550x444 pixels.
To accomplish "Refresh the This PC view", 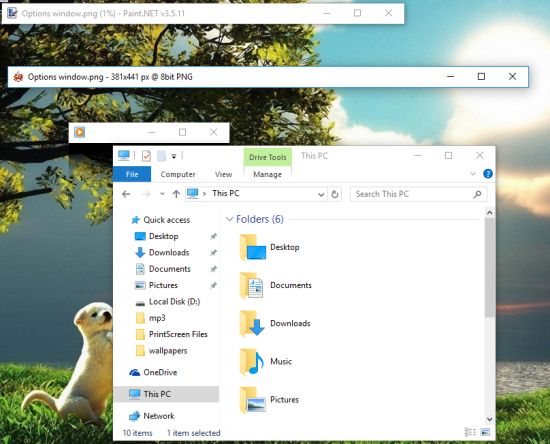I will [x=335, y=194].
